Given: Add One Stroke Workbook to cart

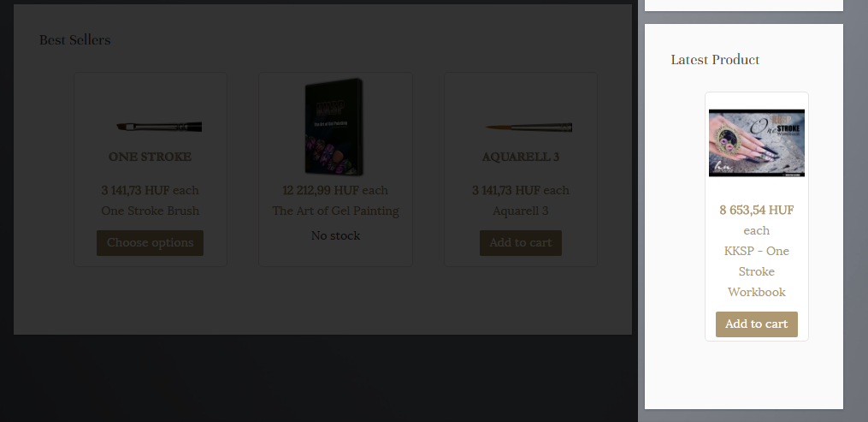Looking at the screenshot, I should (756, 324).
